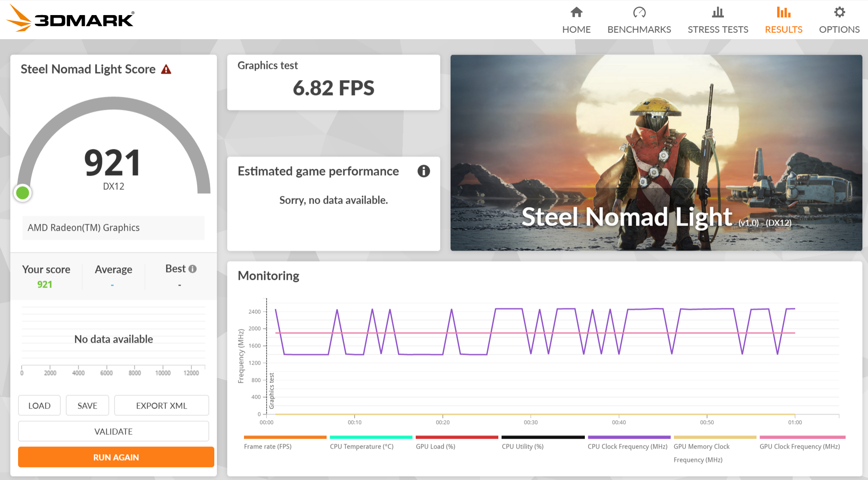Open the BENCHMARKS tab label
Image resolution: width=868 pixels, height=480 pixels.
639,30
